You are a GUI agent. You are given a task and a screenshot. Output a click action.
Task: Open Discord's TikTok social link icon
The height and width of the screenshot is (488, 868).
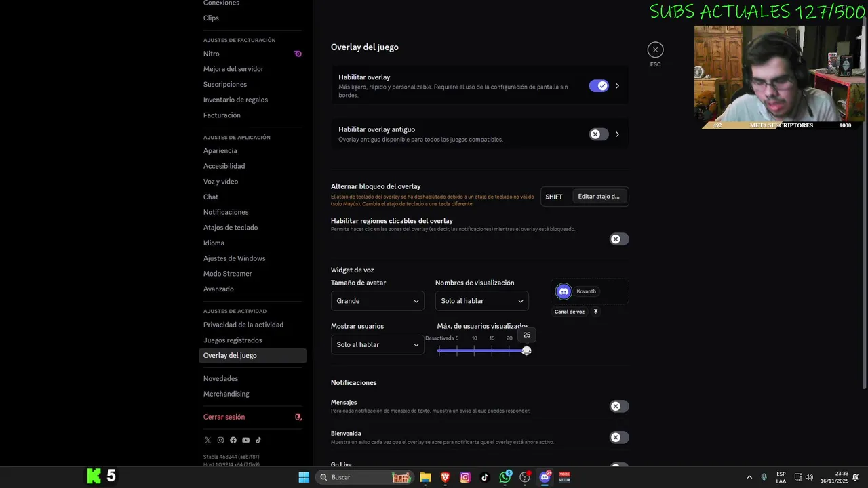click(x=258, y=440)
